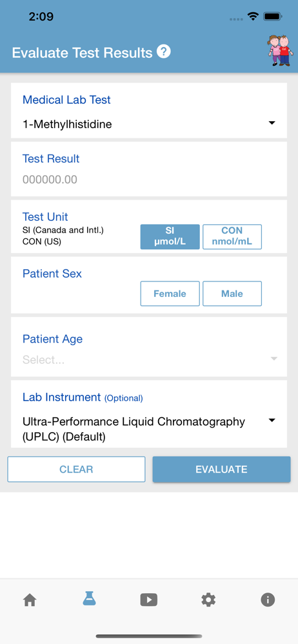Focus the Test Result input field
298x644 pixels.
tap(149, 180)
